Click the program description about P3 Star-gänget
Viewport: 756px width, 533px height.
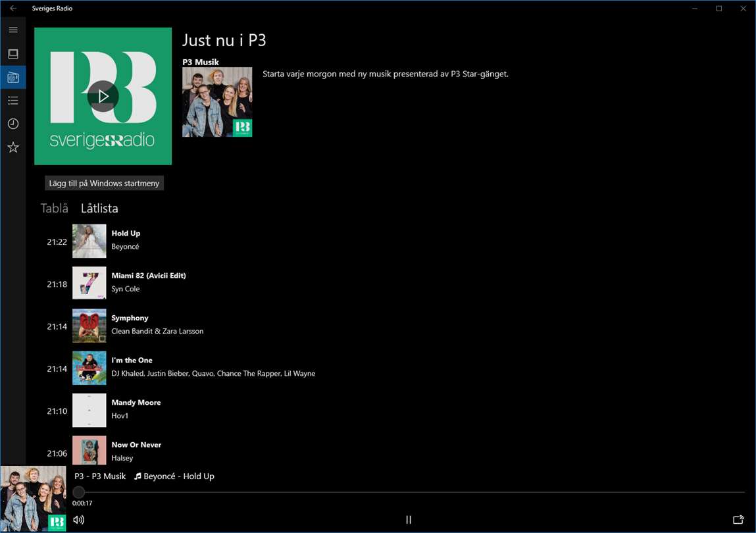coord(385,74)
